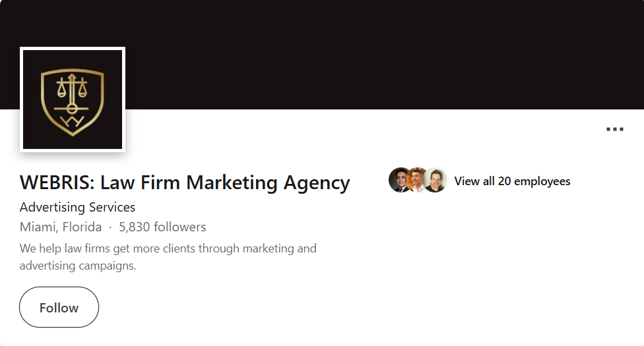
Task: Follow the WEBRIS company page
Action: pyautogui.click(x=59, y=307)
